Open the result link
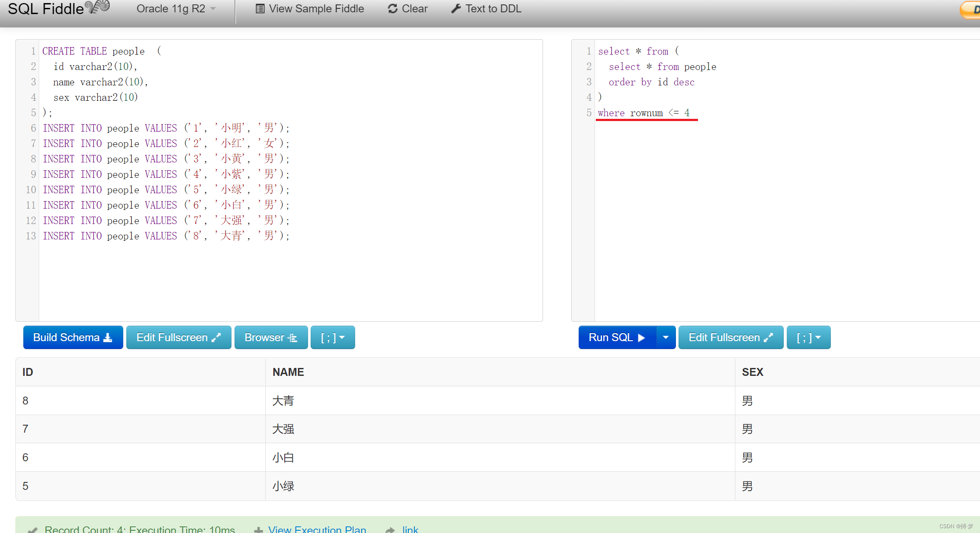 pyautogui.click(x=410, y=529)
